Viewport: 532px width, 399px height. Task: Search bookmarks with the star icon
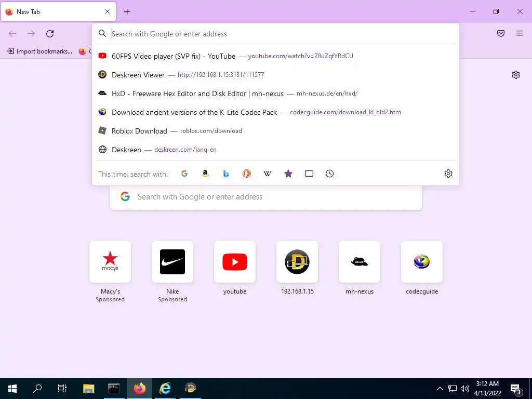pos(288,174)
